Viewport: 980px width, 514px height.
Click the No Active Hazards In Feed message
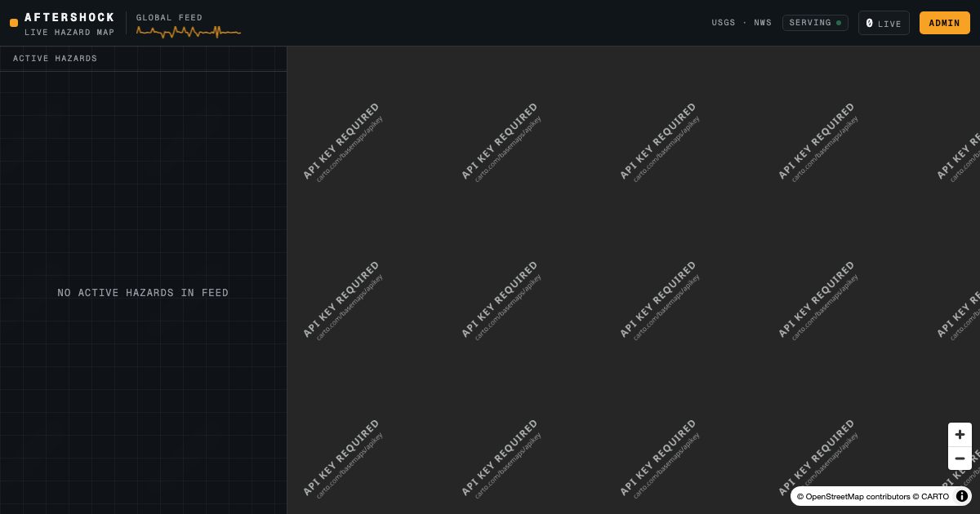tap(143, 293)
